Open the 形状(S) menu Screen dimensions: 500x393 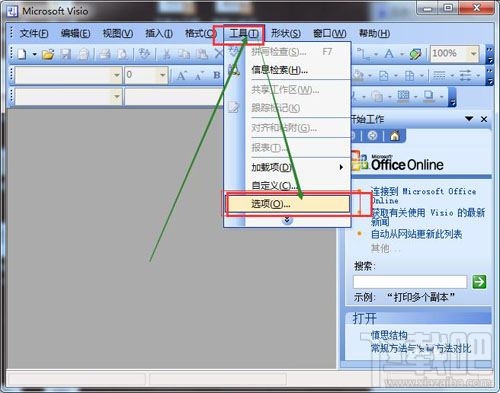tap(286, 33)
